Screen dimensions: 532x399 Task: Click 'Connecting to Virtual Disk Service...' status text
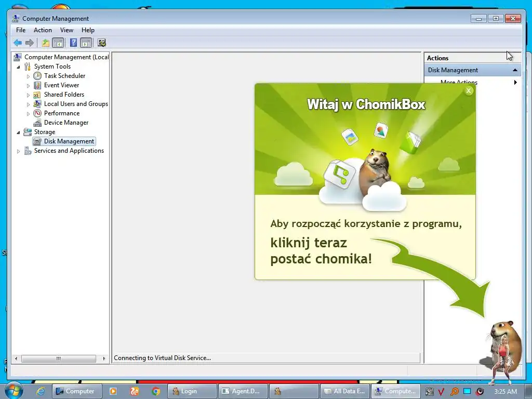coord(162,358)
